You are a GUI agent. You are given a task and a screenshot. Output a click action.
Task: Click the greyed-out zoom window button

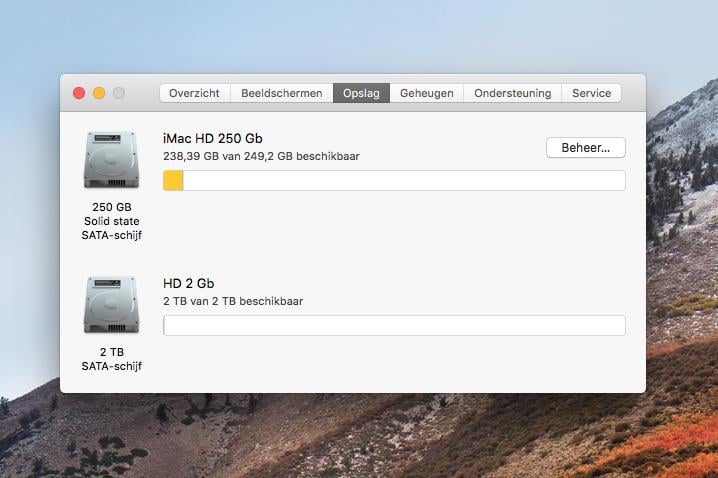119,93
